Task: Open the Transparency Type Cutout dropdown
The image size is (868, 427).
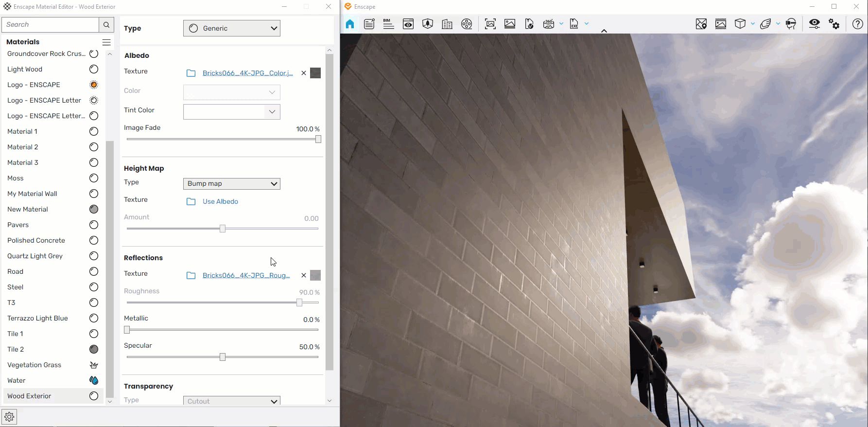Action: coord(232,401)
